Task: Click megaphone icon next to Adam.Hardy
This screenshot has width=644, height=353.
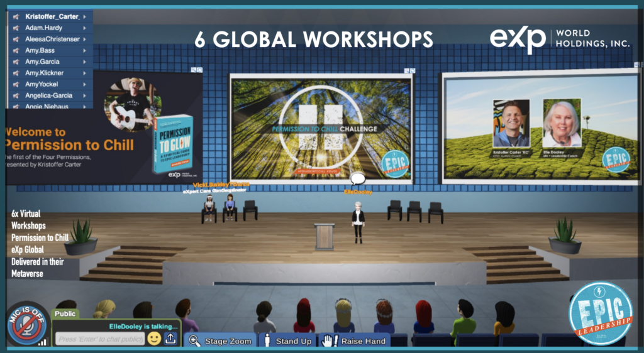Action: coord(16,28)
